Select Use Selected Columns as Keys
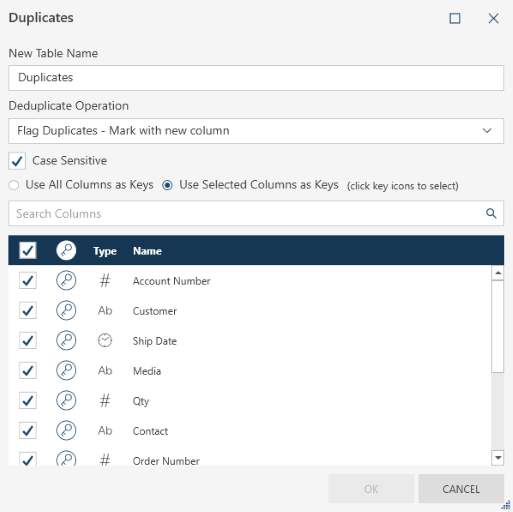 [x=167, y=185]
